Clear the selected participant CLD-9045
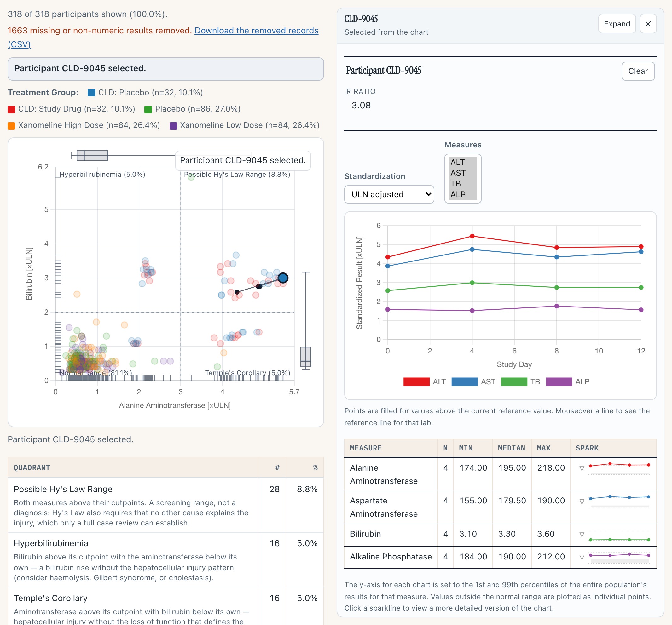This screenshot has width=672, height=625. (638, 71)
